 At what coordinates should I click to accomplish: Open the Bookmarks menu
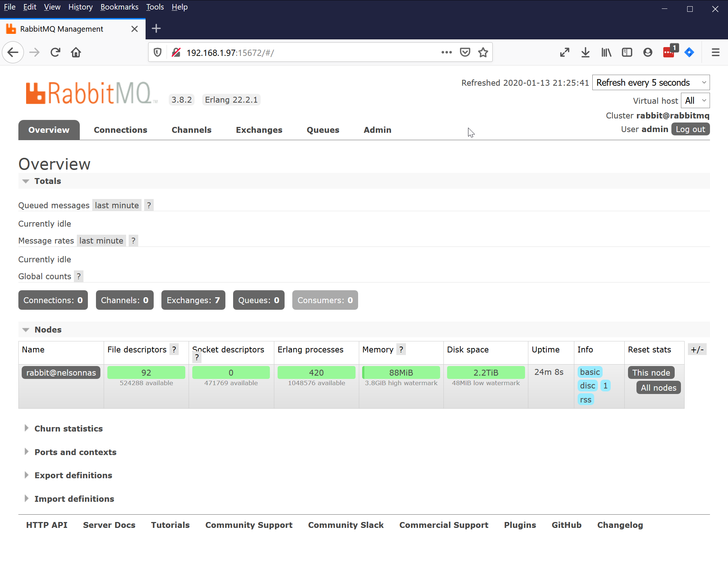(119, 7)
